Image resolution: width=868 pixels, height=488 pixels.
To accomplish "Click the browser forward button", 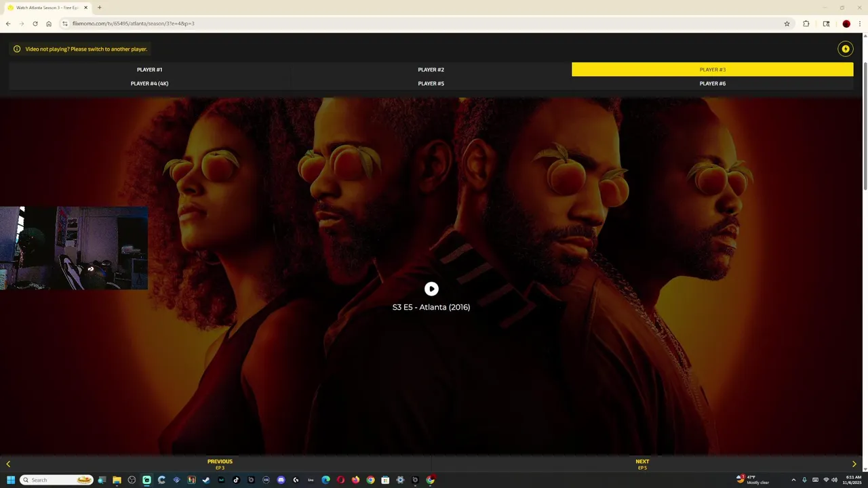I will coord(22,24).
